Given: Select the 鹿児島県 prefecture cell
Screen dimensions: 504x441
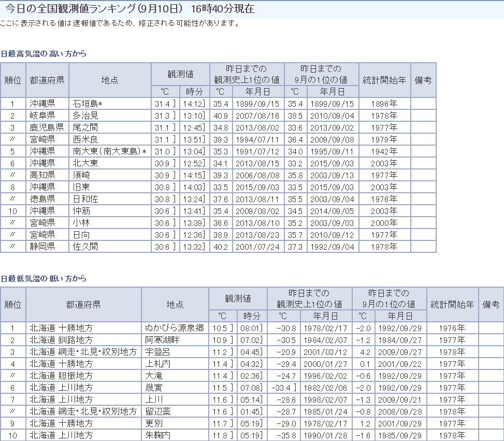Looking at the screenshot, I should 47,127.
